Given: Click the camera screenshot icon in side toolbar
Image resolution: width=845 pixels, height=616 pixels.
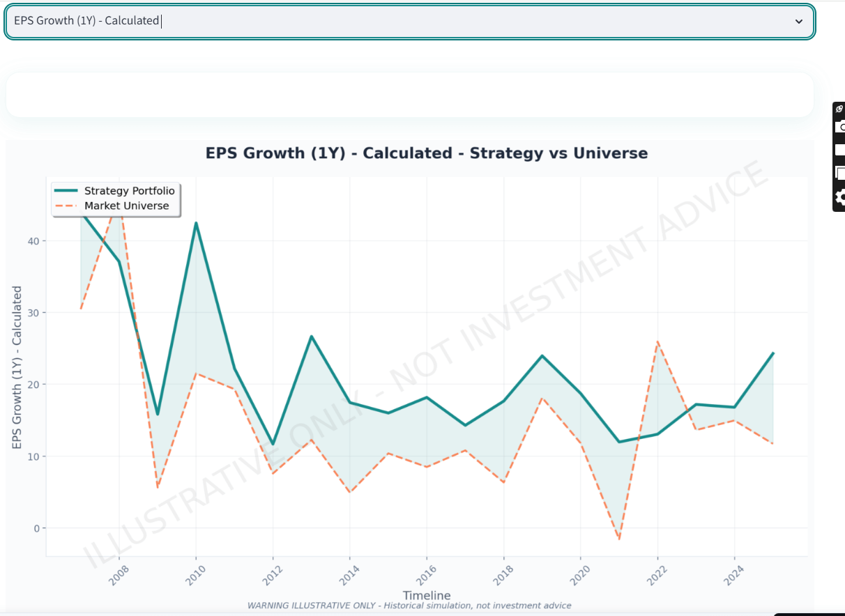Looking at the screenshot, I should (x=840, y=128).
